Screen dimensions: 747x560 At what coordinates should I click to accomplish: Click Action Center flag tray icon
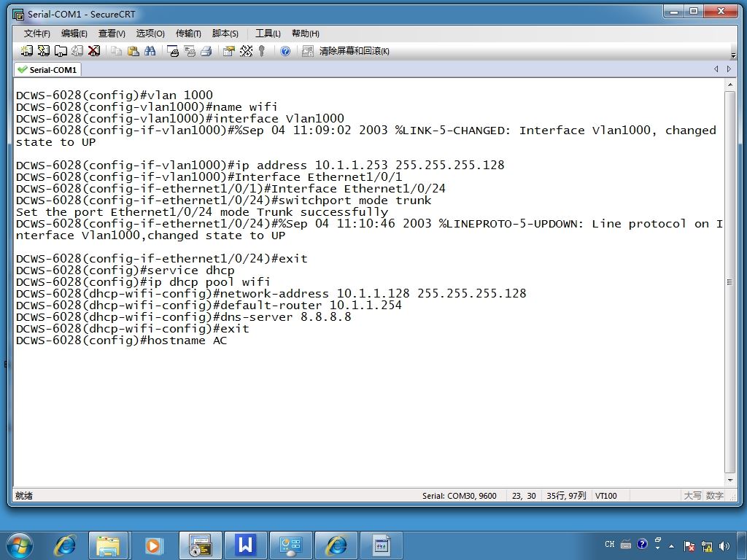[x=689, y=545]
